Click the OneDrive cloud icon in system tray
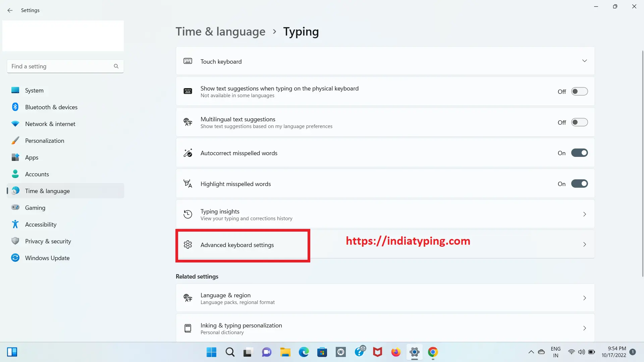Screen dimensions: 644x362 541,352
